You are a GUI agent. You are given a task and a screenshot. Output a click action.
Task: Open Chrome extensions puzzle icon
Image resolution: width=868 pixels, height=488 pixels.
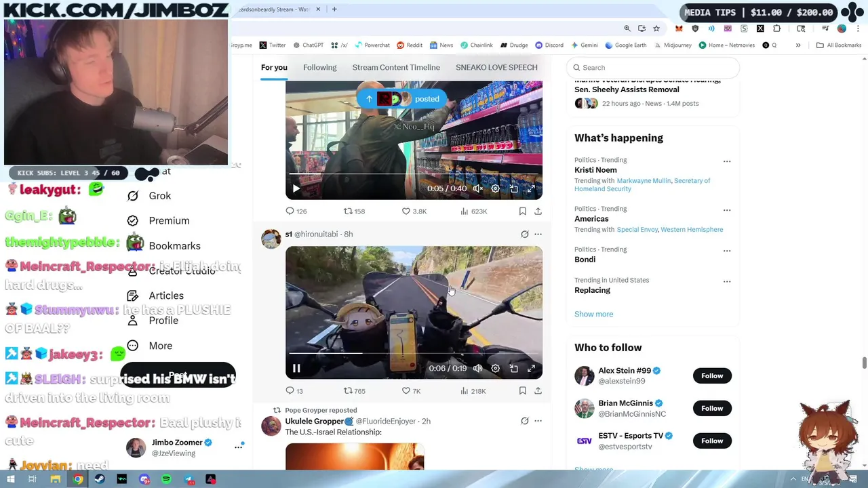click(x=777, y=28)
